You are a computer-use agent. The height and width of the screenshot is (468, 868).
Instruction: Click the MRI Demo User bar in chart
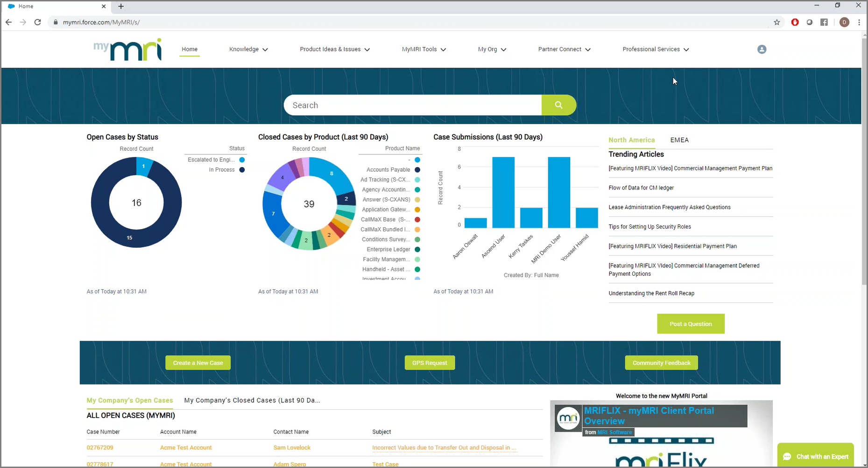[559, 192]
